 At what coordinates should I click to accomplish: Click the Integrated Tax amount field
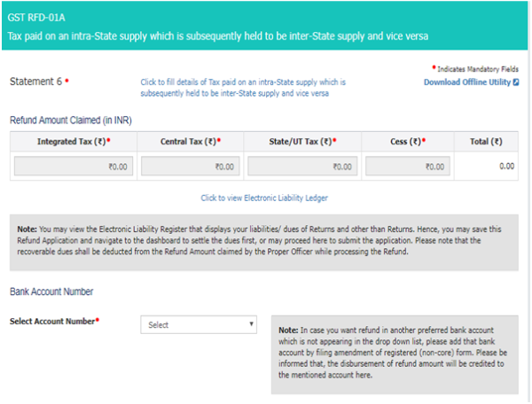[74, 166]
